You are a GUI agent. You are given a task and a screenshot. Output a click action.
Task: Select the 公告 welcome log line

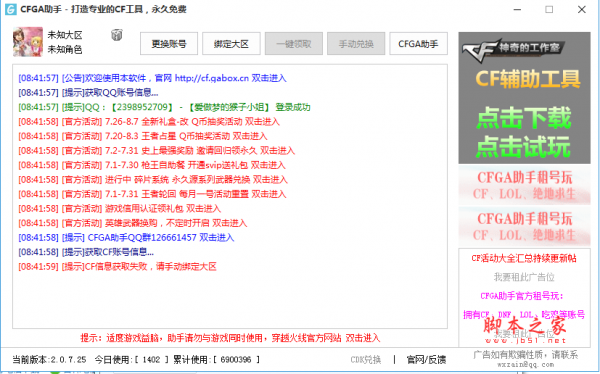click(x=152, y=78)
